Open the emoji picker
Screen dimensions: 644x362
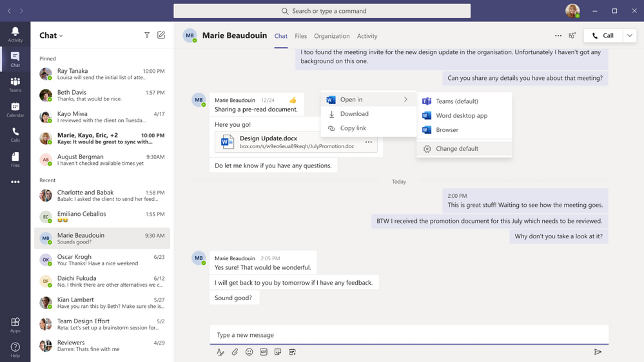[249, 352]
